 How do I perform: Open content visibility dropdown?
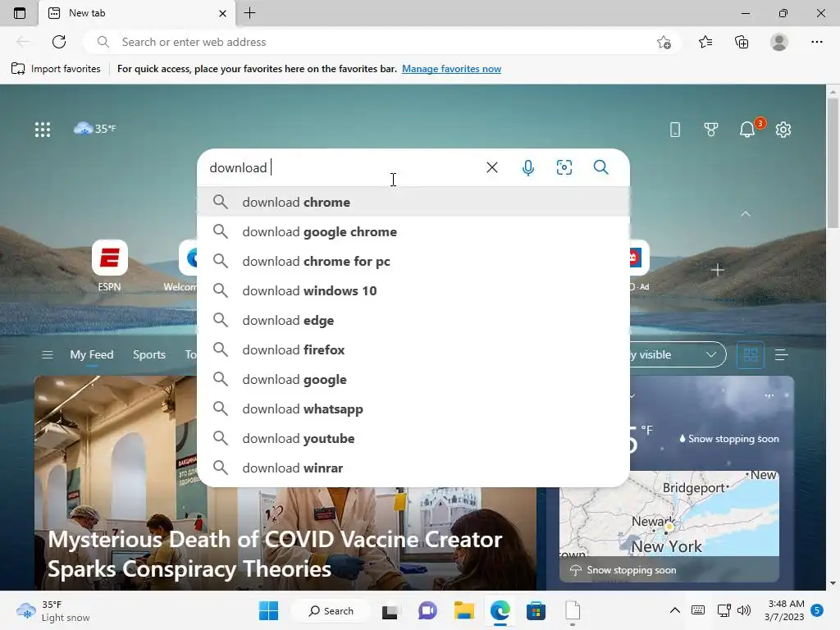pos(678,354)
